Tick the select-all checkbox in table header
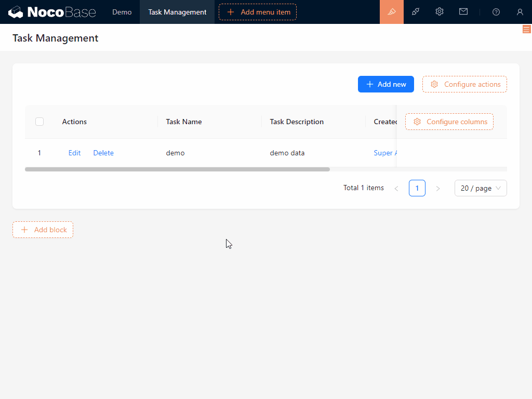532x399 pixels. (x=39, y=122)
